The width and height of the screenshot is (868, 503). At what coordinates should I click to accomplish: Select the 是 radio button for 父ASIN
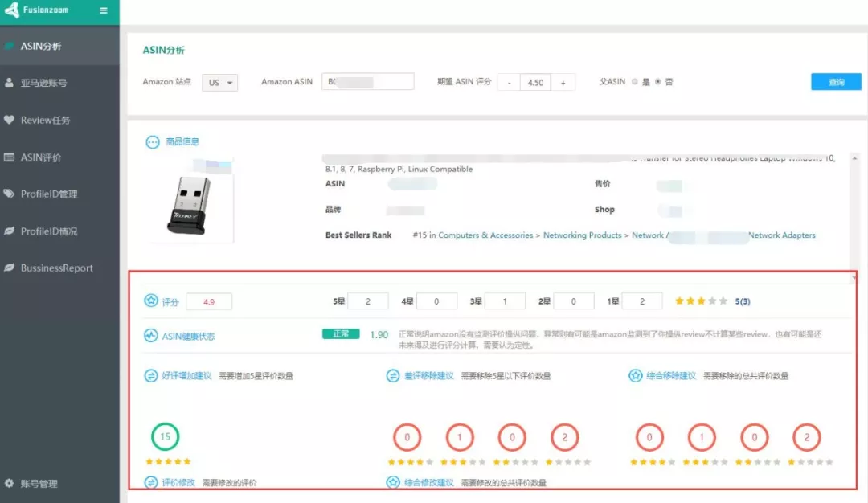[635, 82]
